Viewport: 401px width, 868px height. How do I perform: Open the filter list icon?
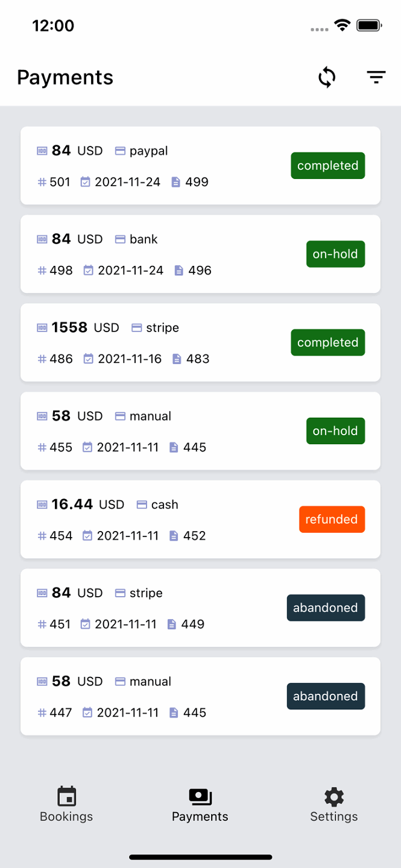[376, 77]
